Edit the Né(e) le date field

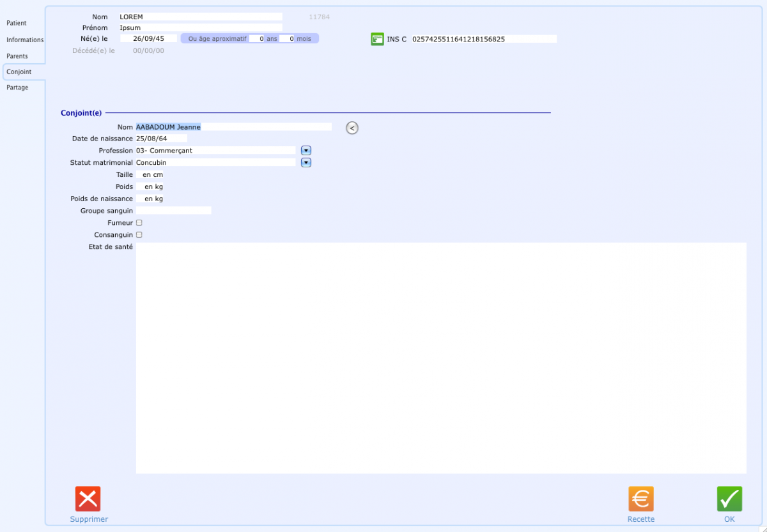coord(148,38)
